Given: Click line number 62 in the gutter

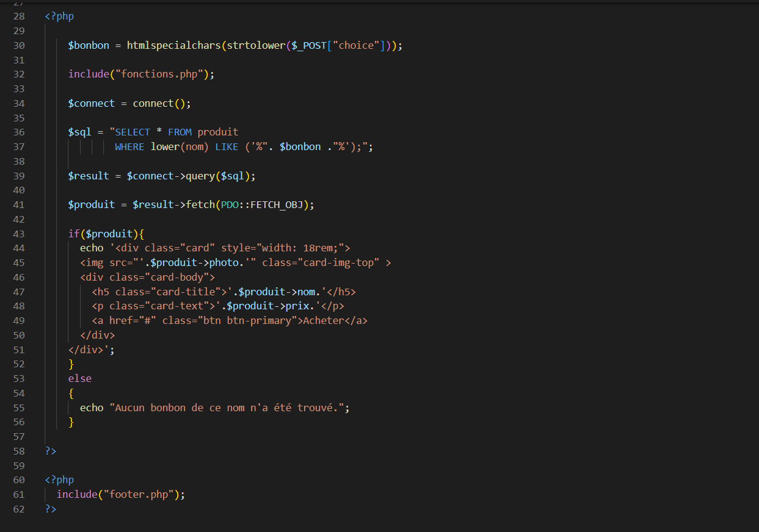Looking at the screenshot, I should click(18, 509).
